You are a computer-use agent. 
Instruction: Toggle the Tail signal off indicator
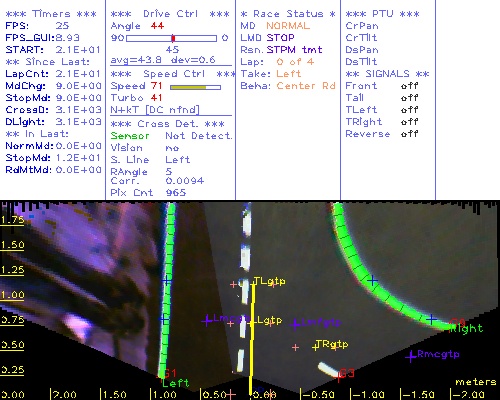[410, 98]
